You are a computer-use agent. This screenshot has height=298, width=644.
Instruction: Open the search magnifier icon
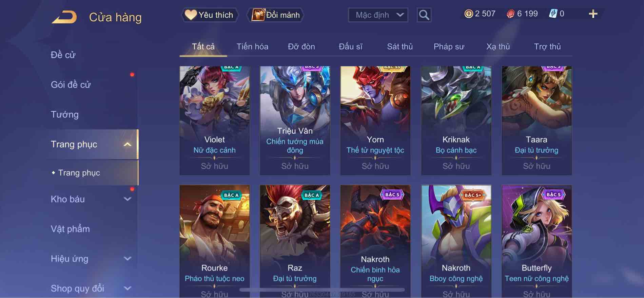click(424, 15)
